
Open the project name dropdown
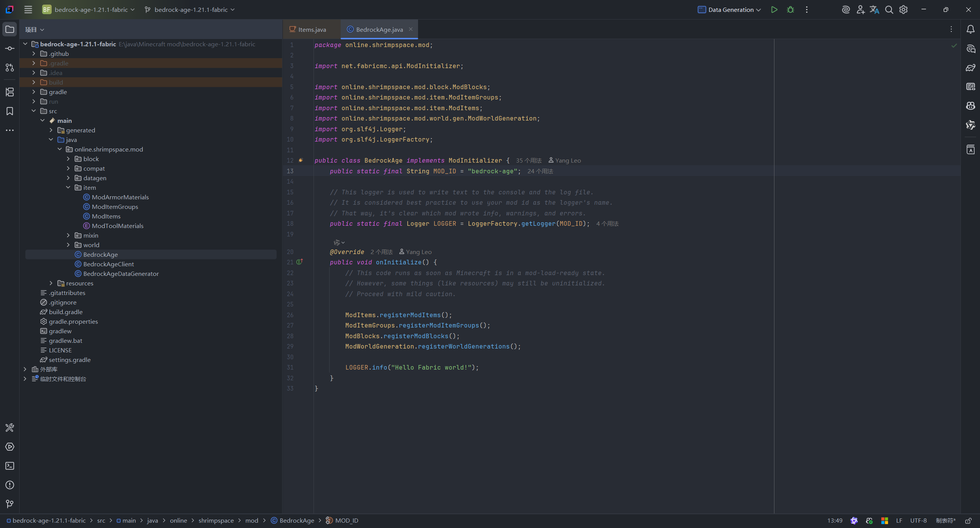pos(89,10)
